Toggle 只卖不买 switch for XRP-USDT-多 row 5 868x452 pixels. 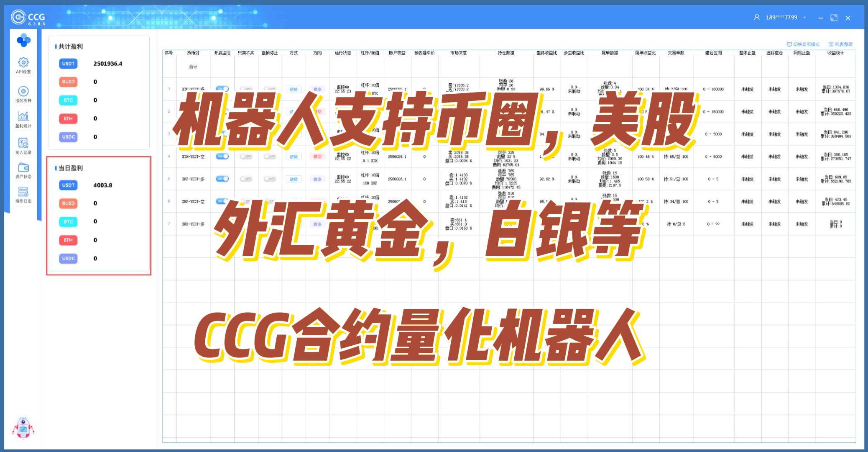click(x=246, y=179)
